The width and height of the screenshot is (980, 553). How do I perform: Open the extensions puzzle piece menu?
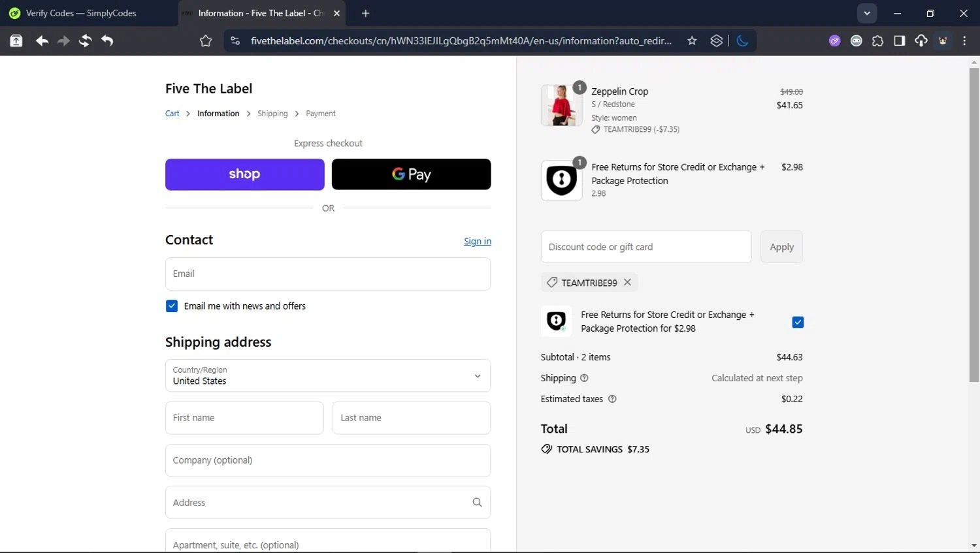point(877,41)
